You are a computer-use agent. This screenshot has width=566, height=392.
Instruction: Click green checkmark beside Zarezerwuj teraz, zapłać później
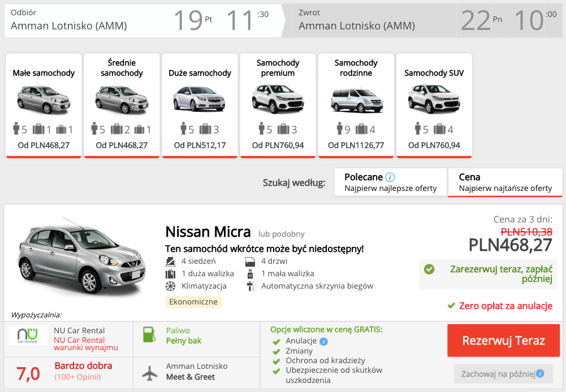pos(429,269)
